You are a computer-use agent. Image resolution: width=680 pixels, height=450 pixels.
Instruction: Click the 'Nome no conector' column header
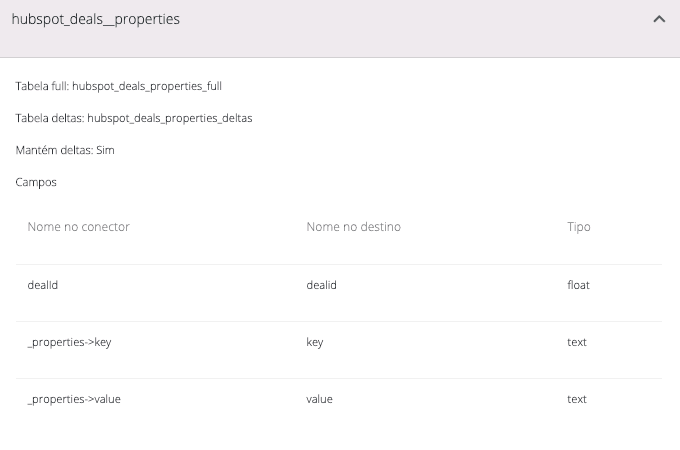(79, 227)
